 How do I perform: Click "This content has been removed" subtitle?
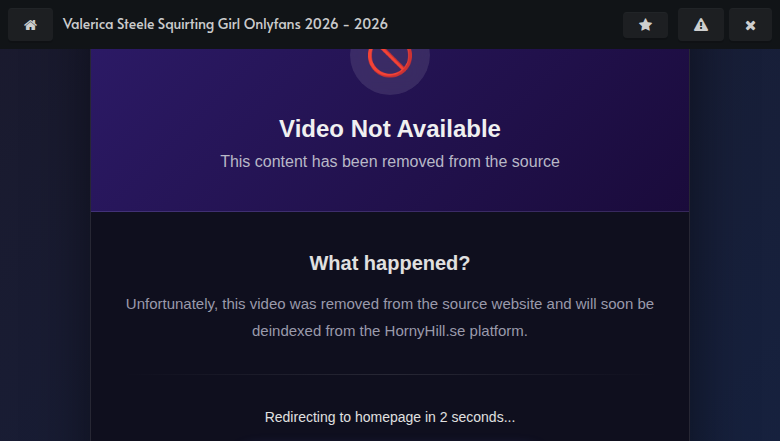pyautogui.click(x=389, y=161)
